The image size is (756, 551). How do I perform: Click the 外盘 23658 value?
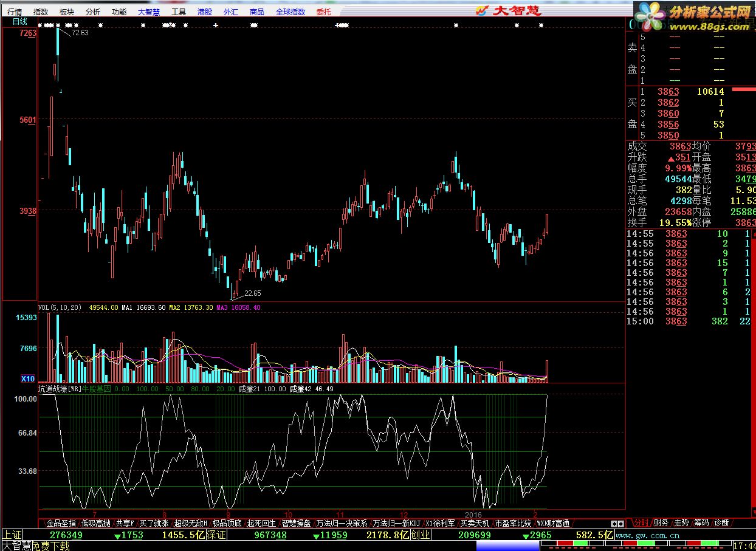click(678, 212)
